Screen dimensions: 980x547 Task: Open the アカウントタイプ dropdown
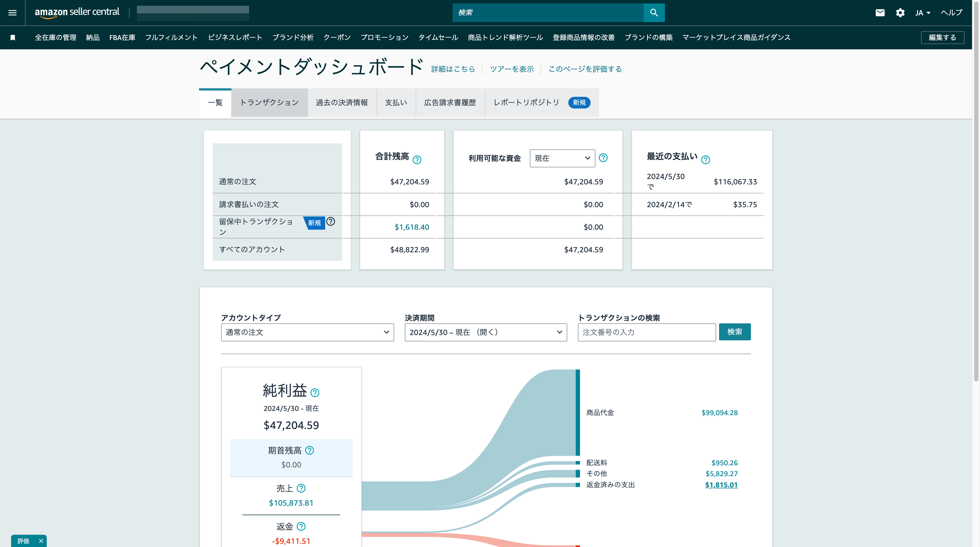(307, 332)
